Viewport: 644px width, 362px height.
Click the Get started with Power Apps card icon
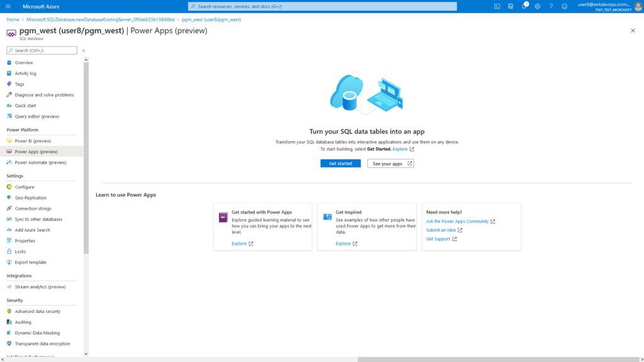pyautogui.click(x=223, y=217)
